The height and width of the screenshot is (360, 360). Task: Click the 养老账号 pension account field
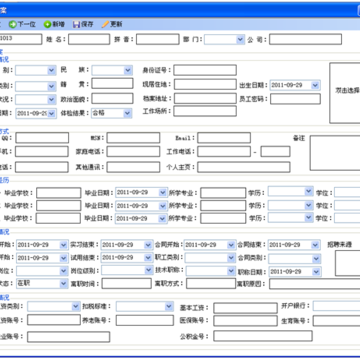tap(145, 320)
